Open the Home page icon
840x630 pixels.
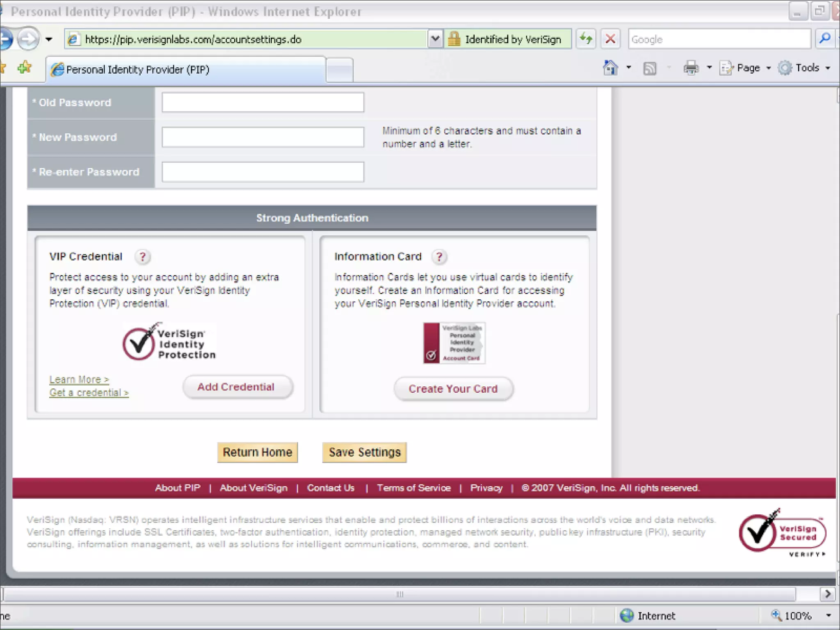610,68
